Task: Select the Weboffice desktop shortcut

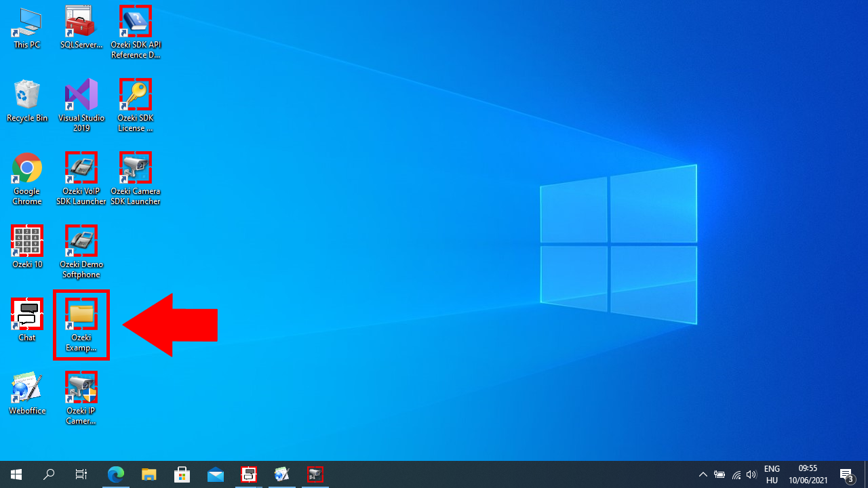Action: pos(27,393)
